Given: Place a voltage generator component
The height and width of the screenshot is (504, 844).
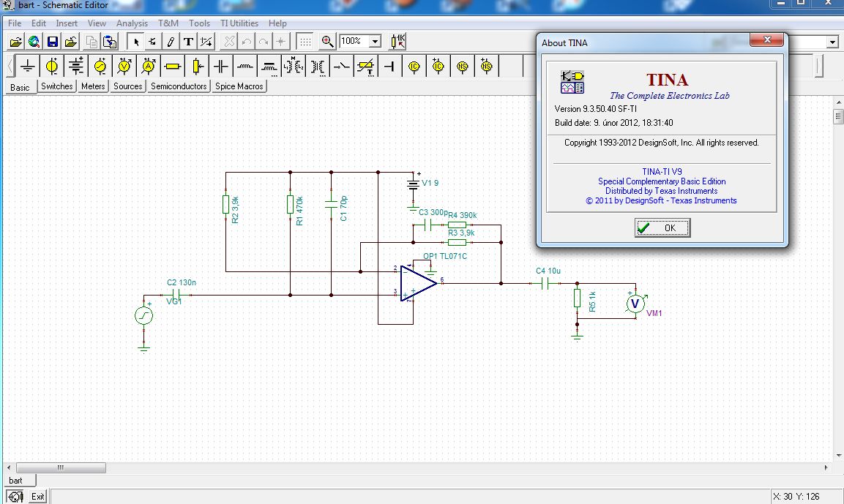Looking at the screenshot, I should click(x=100, y=66).
